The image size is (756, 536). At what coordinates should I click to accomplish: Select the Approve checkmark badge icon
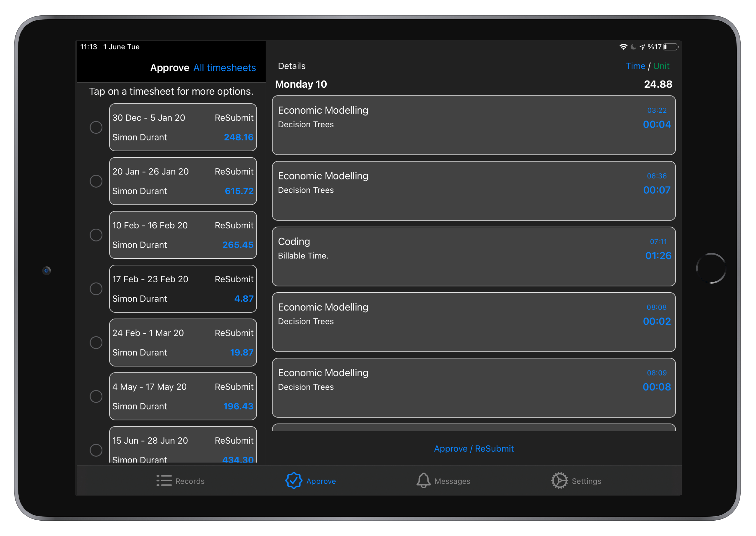[293, 480]
